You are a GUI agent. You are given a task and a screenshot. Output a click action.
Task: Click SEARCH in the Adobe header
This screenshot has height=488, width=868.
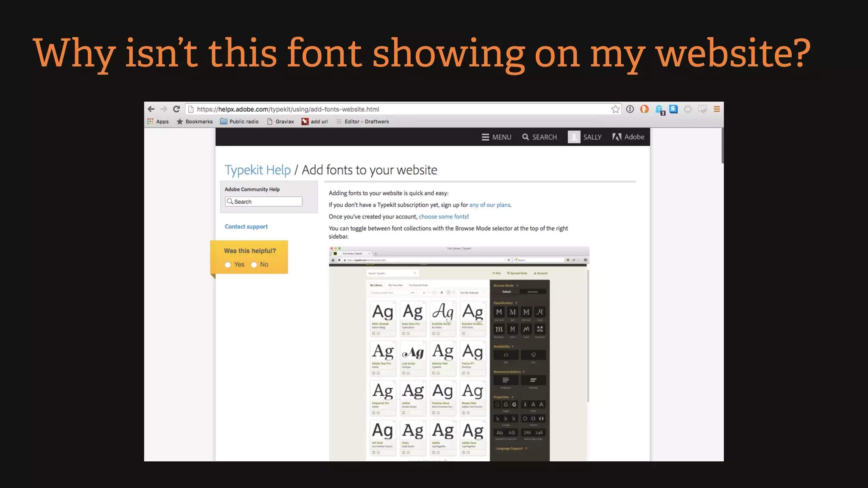tap(540, 137)
